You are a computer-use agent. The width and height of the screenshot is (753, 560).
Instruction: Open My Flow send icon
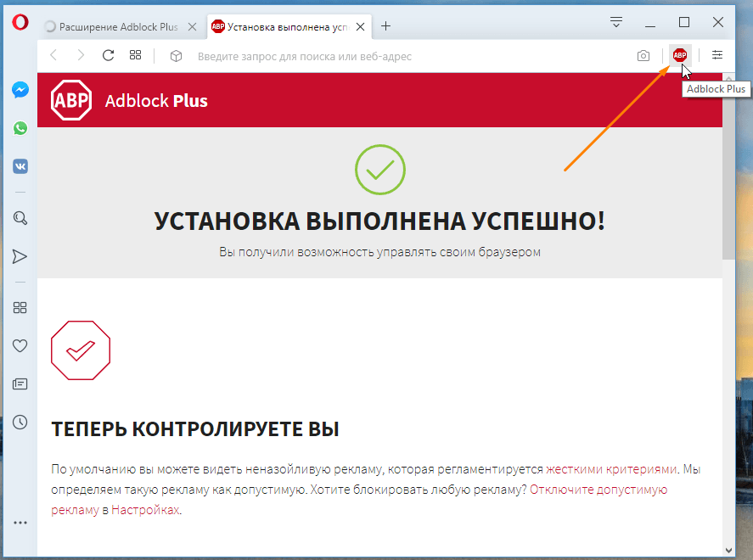[20, 256]
